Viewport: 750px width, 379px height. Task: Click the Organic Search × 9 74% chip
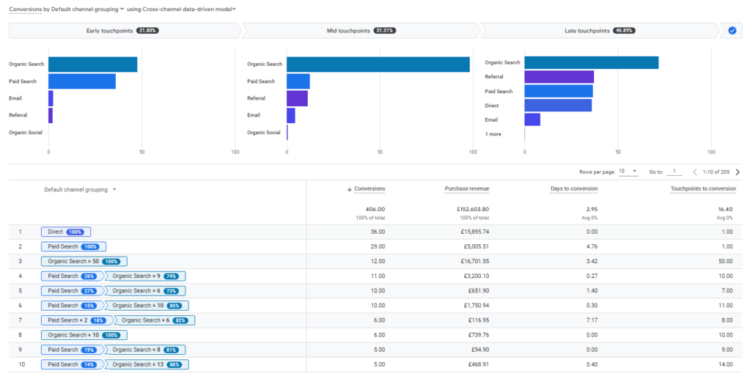tap(145, 276)
